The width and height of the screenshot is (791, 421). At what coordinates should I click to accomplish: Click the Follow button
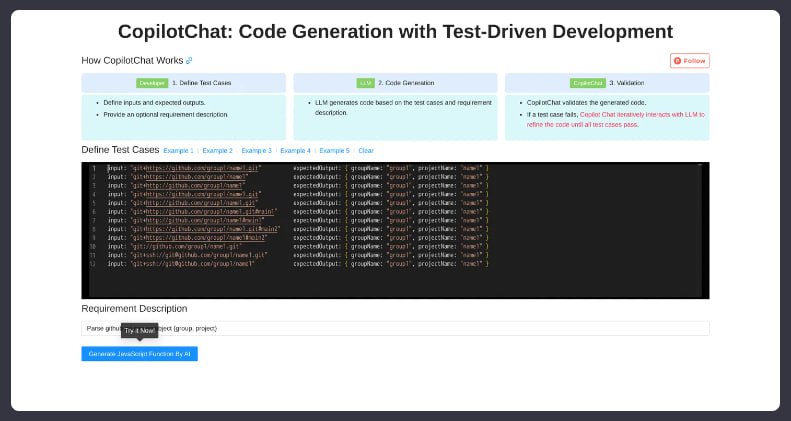[690, 61]
